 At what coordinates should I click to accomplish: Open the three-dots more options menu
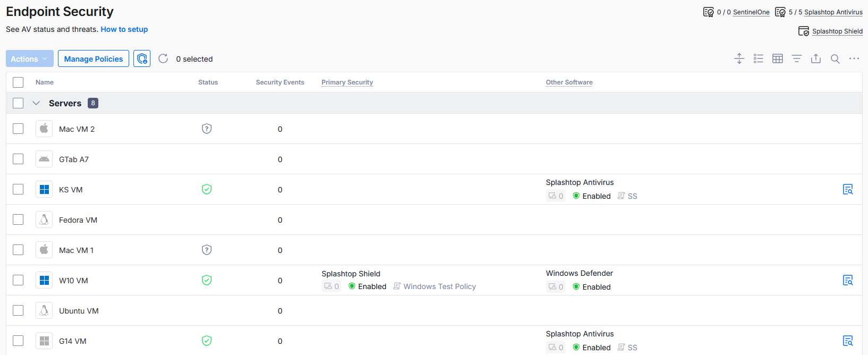click(x=854, y=58)
